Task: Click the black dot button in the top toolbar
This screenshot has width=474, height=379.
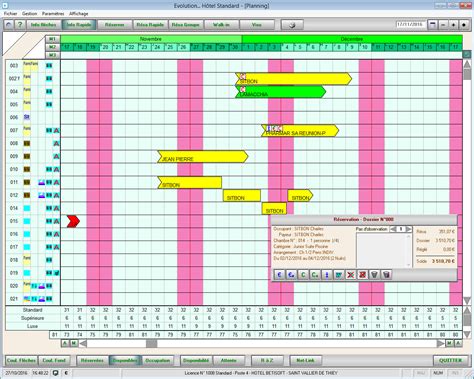Action: (x=464, y=25)
